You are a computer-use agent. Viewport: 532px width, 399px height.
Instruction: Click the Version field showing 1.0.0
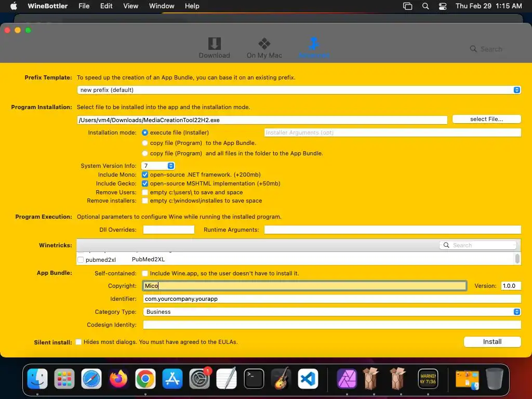[511, 286]
